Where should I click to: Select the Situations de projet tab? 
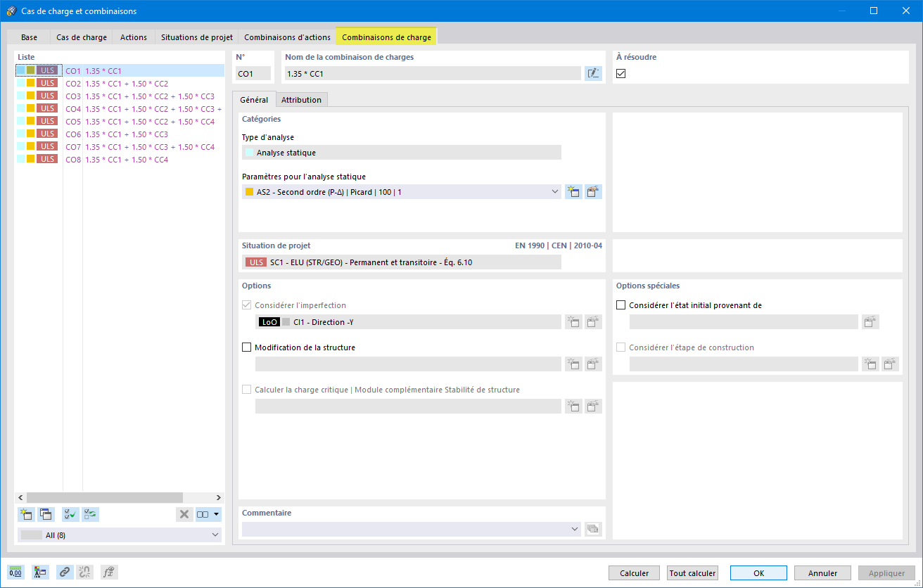click(x=197, y=37)
